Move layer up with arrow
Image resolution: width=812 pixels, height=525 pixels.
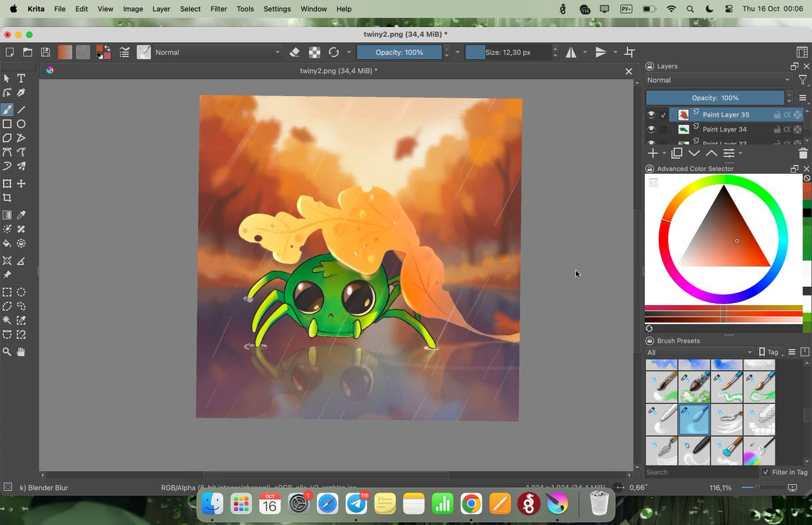pyautogui.click(x=711, y=154)
